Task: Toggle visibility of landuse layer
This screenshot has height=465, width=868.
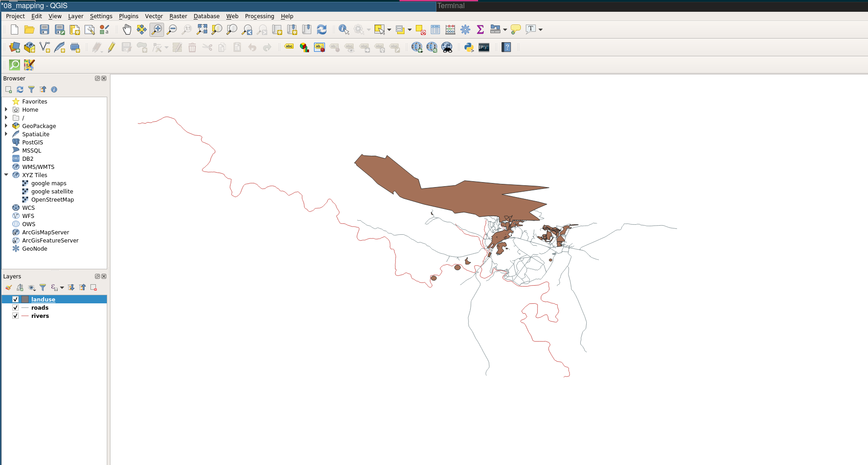Action: click(x=15, y=299)
